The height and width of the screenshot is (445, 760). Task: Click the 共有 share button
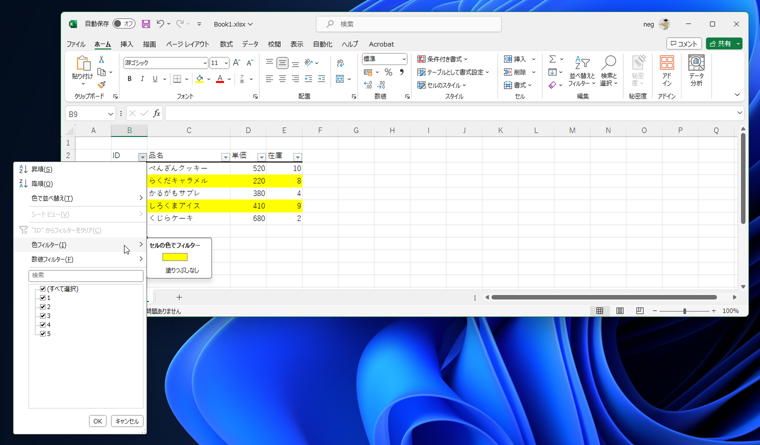click(x=724, y=44)
